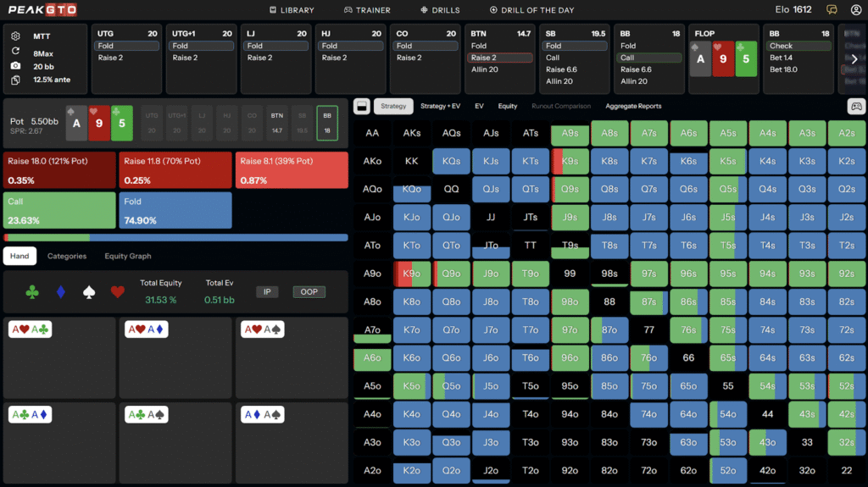The height and width of the screenshot is (487, 868).
Task: Filter by the red heart suit icon
Action: pos(117,291)
